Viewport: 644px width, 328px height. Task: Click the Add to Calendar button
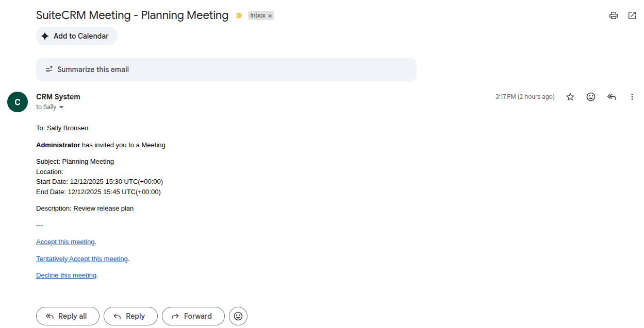pyautogui.click(x=76, y=36)
